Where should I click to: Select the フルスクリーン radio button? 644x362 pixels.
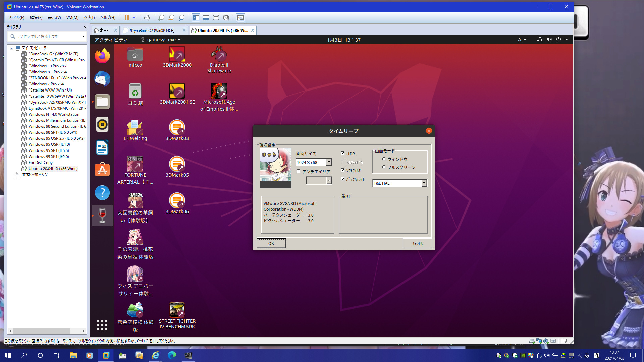(x=384, y=167)
